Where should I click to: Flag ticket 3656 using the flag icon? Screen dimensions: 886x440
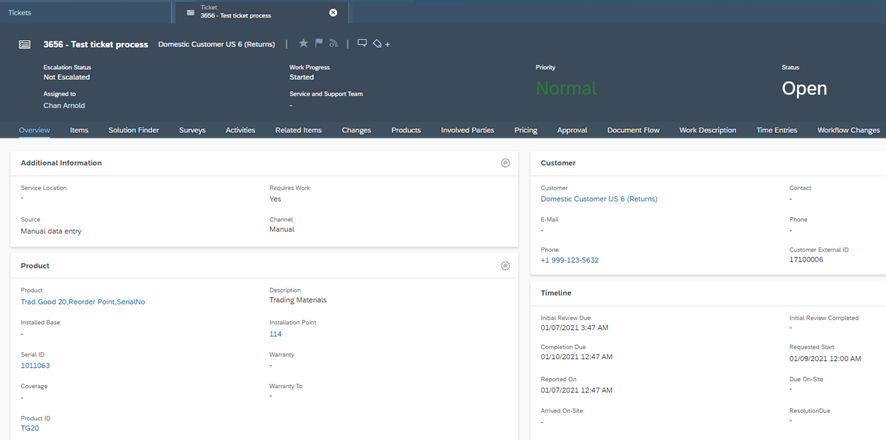point(319,43)
